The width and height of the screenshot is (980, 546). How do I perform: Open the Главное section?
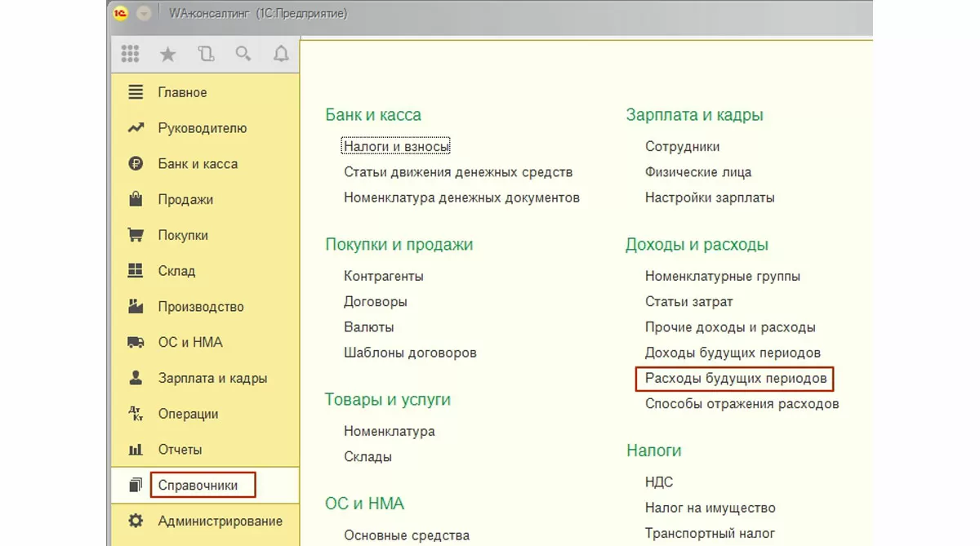coord(182,92)
